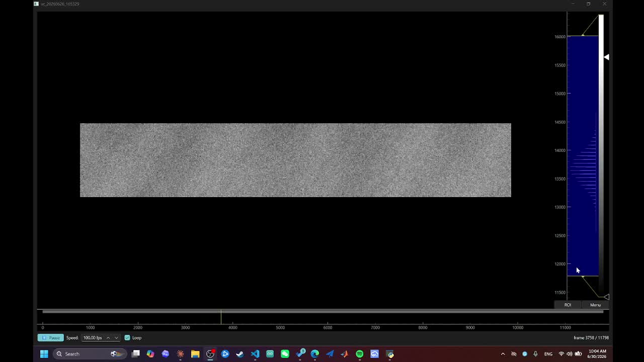
Task: Open MATLAB from the taskbar
Action: pyautogui.click(x=345, y=354)
